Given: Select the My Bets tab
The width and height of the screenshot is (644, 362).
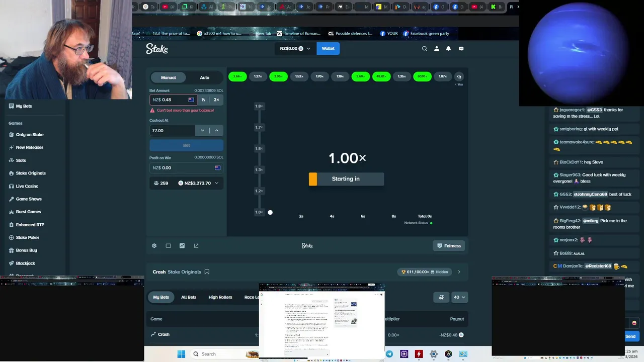Looking at the screenshot, I should (x=161, y=297).
